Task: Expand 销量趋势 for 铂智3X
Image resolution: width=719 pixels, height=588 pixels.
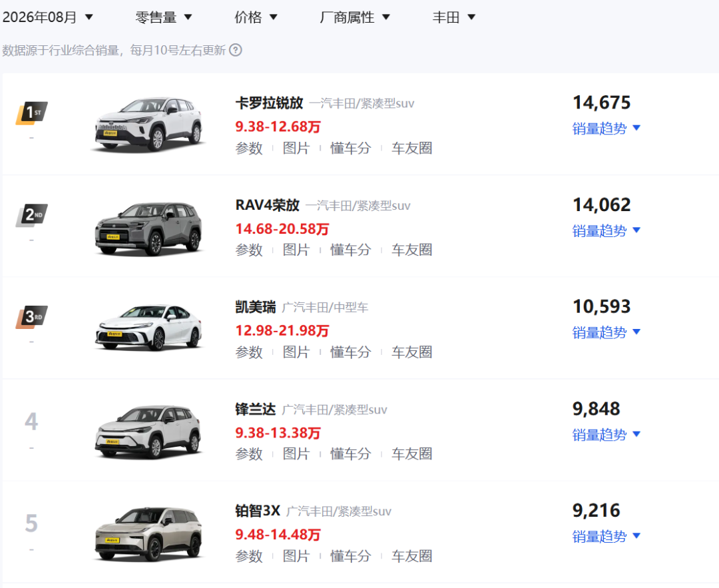Action: pos(606,537)
